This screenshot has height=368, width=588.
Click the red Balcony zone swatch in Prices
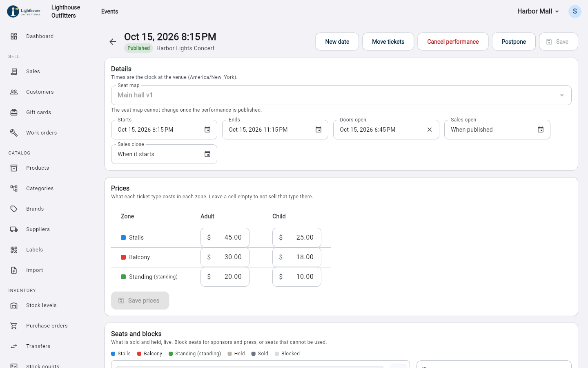(123, 257)
